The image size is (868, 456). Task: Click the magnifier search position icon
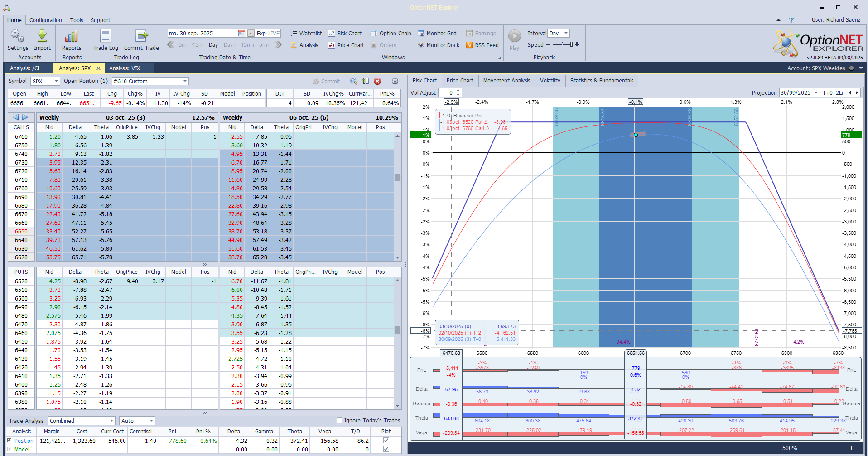pyautogui.click(x=353, y=81)
